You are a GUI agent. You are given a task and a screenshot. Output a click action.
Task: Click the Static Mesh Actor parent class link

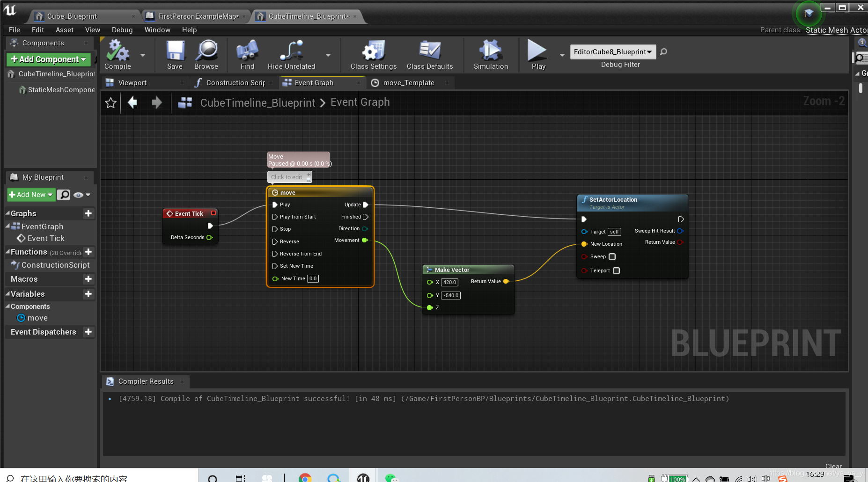836,29
